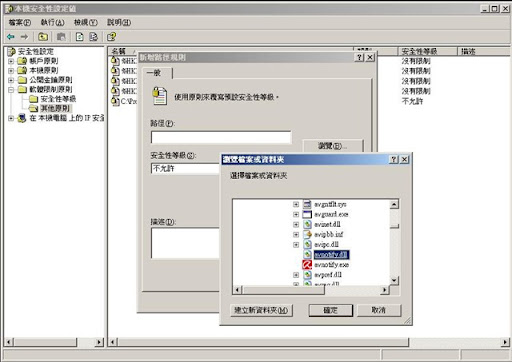Select the avnotify.exe red icon file
Image resolution: width=512 pixels, height=362 pixels.
pos(307,265)
